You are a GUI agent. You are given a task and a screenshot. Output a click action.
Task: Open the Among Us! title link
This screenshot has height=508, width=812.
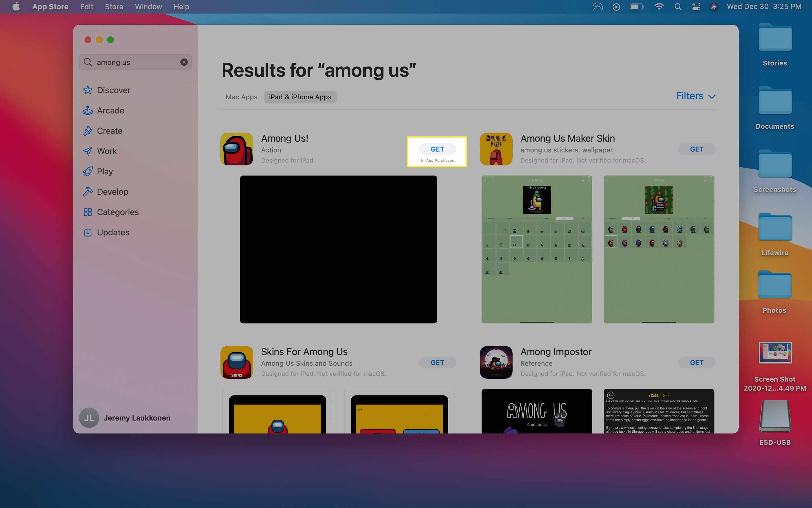(x=284, y=138)
